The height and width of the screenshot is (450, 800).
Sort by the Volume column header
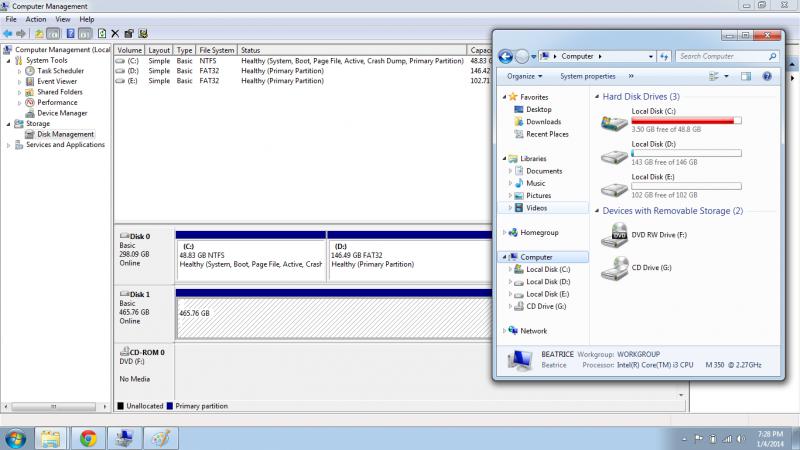(129, 50)
